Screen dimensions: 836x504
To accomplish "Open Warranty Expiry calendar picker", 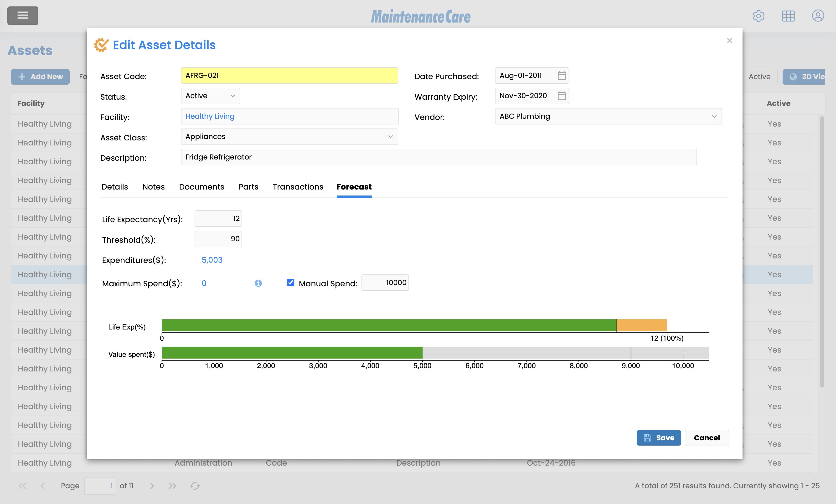I will coord(562,96).
